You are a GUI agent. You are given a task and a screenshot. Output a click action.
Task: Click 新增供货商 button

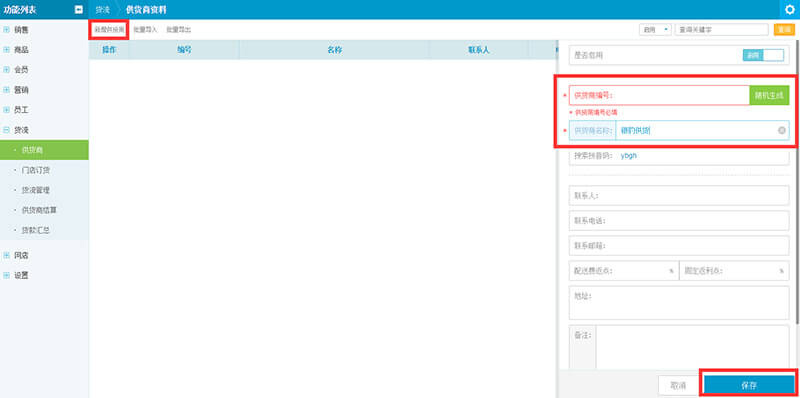pos(109,30)
